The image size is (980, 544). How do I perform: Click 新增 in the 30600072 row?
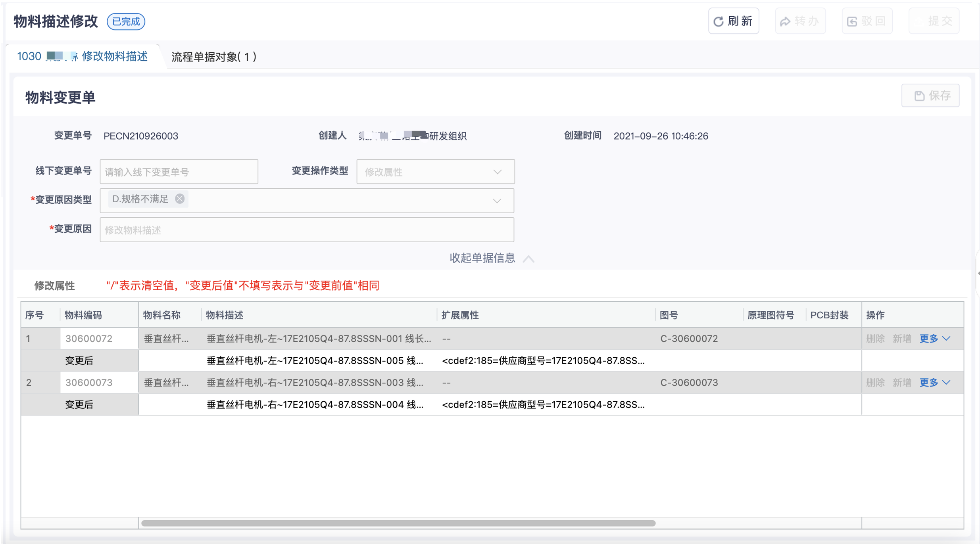(902, 339)
